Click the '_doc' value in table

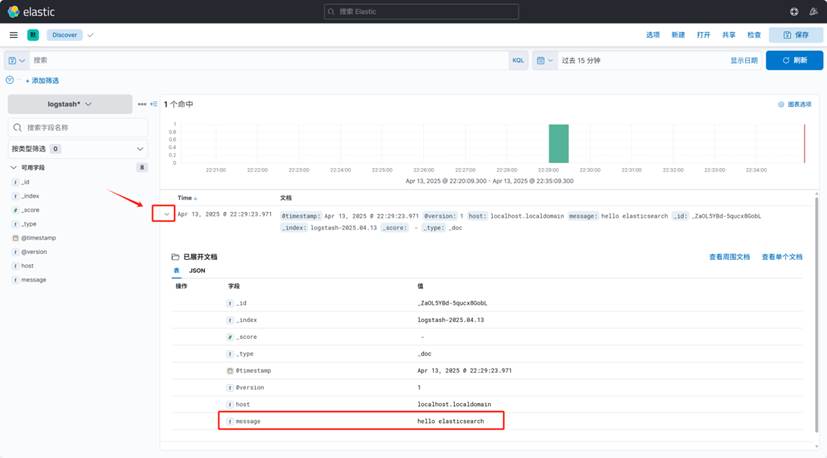425,354
